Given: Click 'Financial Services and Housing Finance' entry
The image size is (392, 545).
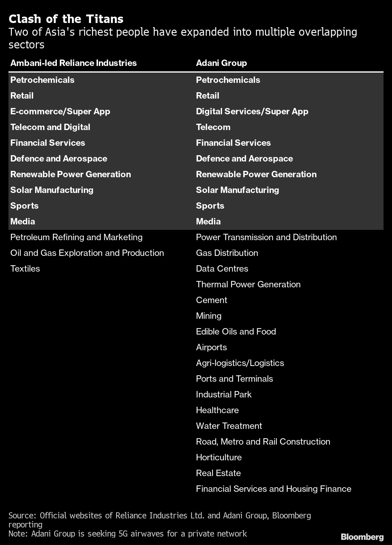Looking at the screenshot, I should click(273, 489).
